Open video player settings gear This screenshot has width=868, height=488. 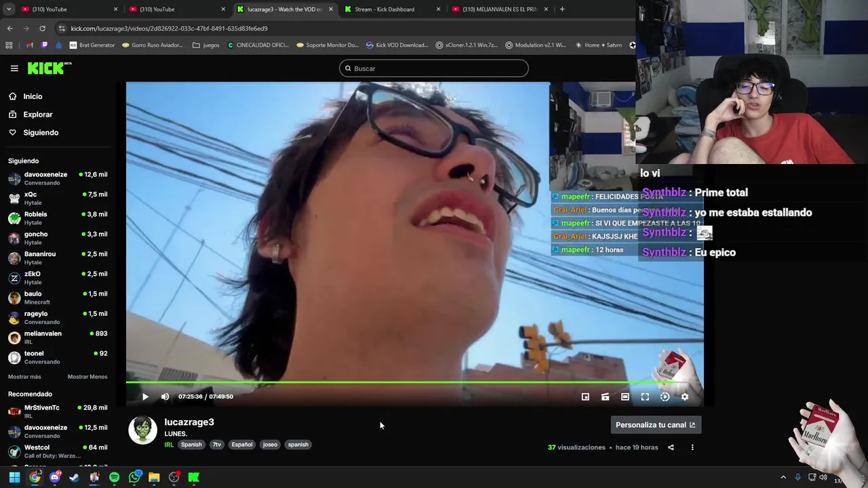point(685,396)
